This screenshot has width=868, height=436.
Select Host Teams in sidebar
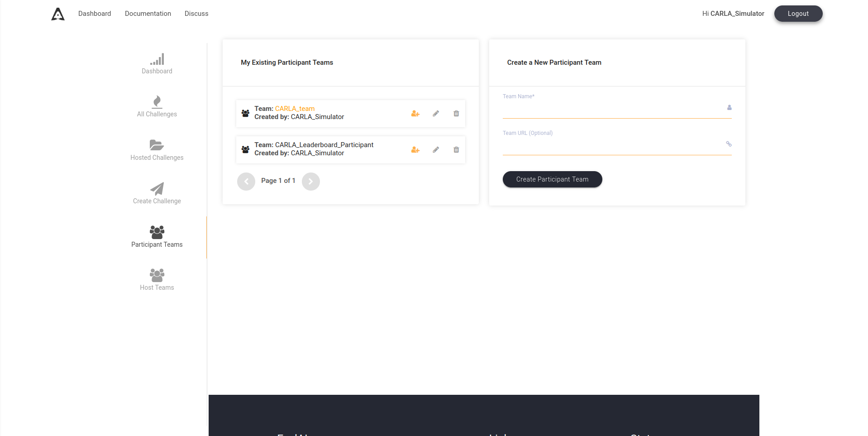click(157, 280)
